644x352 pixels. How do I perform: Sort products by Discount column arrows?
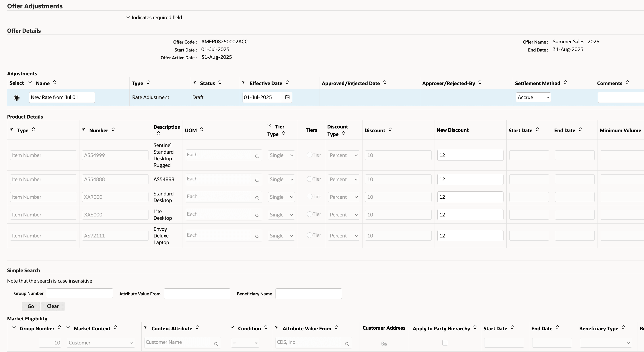(x=390, y=129)
